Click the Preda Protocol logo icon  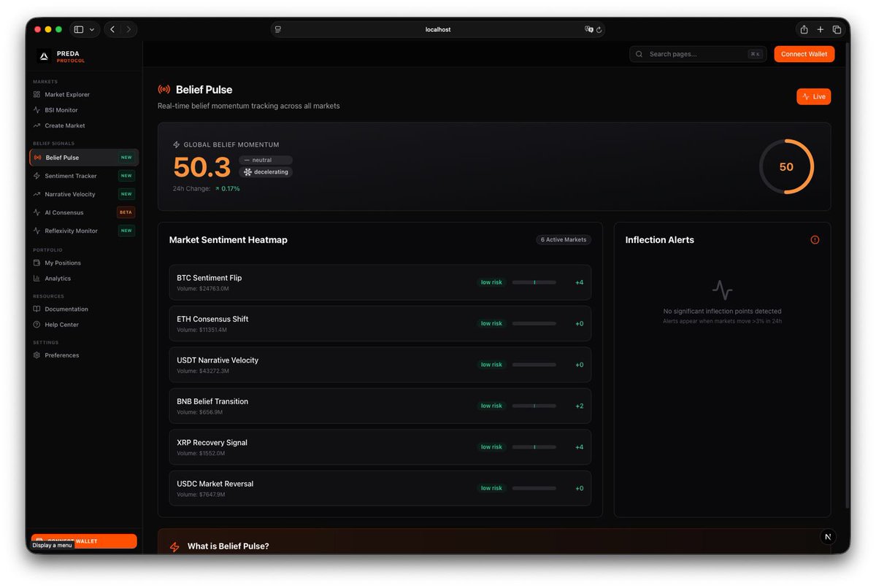(x=44, y=56)
